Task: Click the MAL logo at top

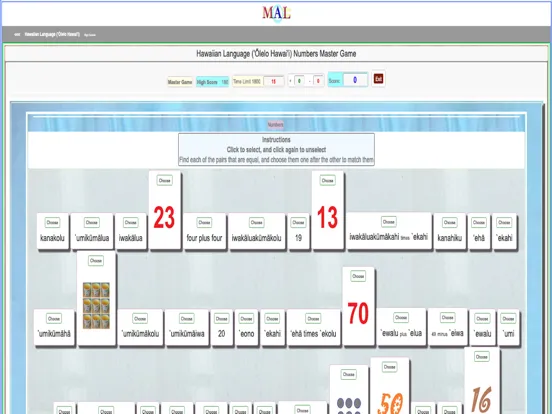Action: click(x=276, y=13)
